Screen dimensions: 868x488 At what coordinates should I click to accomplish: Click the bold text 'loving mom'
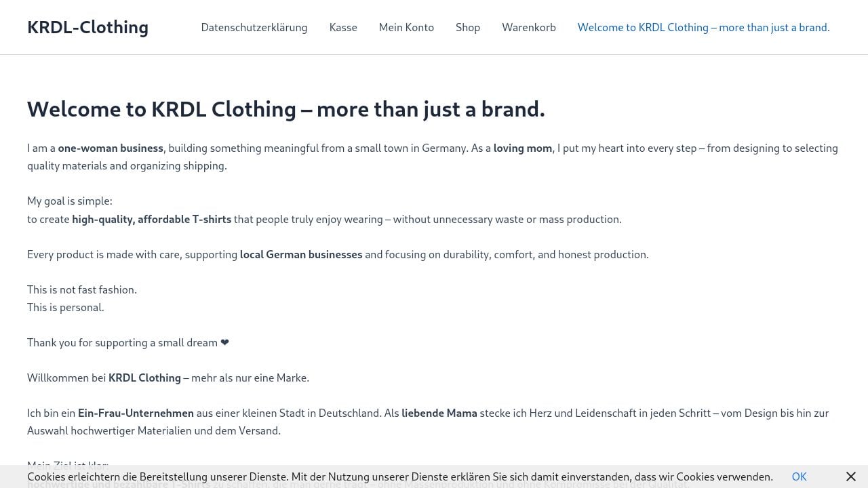[523, 148]
